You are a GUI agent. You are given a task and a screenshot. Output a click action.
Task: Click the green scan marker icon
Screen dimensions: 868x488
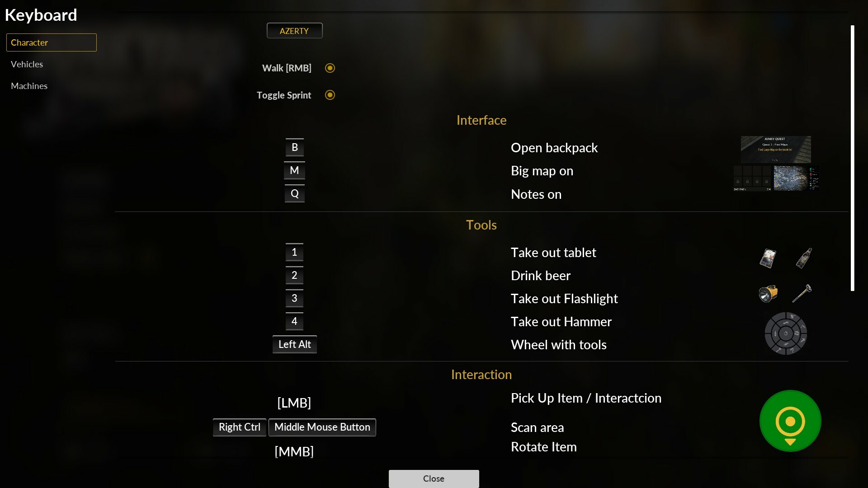tap(790, 421)
